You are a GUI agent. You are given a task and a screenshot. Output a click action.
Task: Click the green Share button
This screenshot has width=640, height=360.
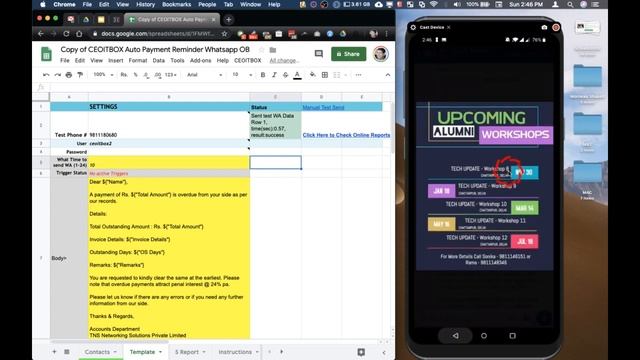click(349, 54)
